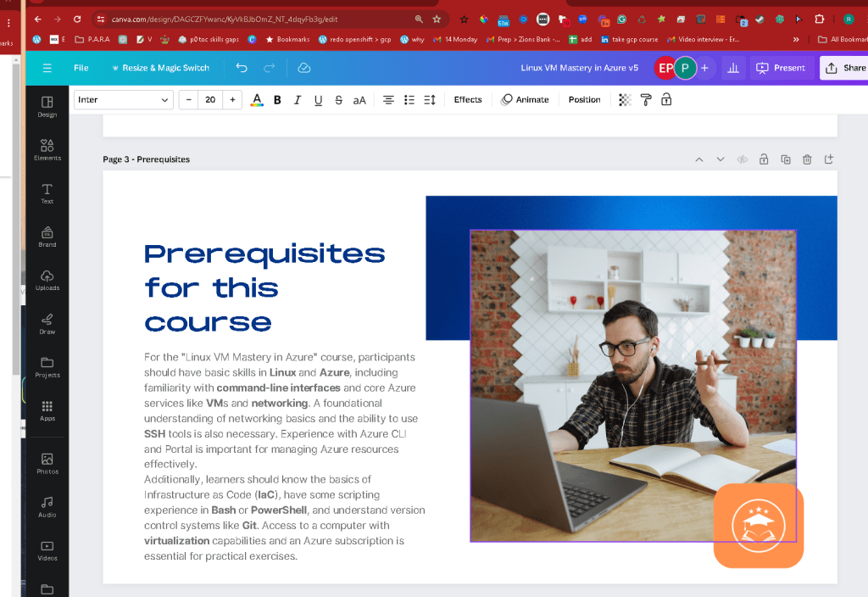The image size is (868, 597).
Task: Open the insights chart icon
Action: coord(733,68)
